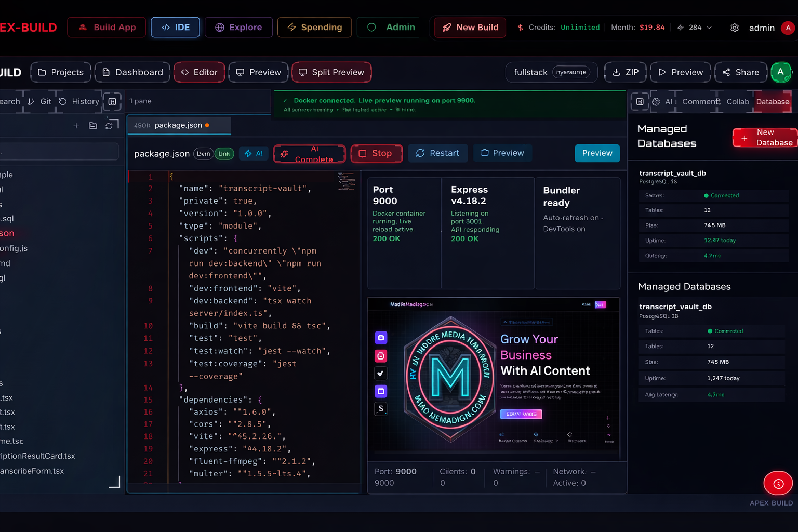Click the lightning bolt 284 indicator
Screen dimensions: 798x532
689,28
